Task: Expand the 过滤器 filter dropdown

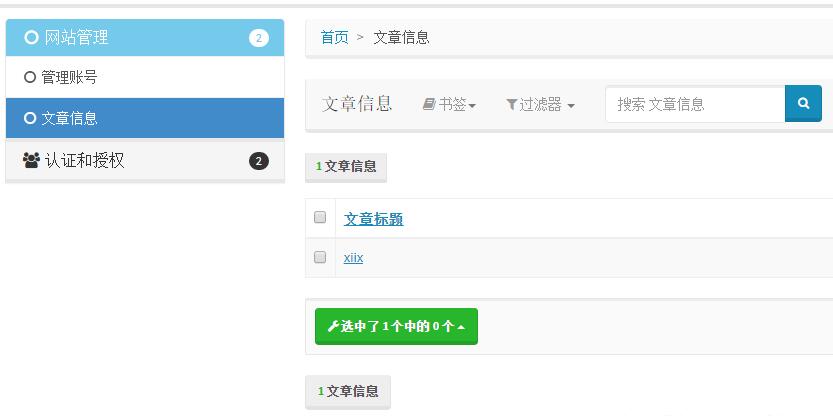Action: [541, 104]
